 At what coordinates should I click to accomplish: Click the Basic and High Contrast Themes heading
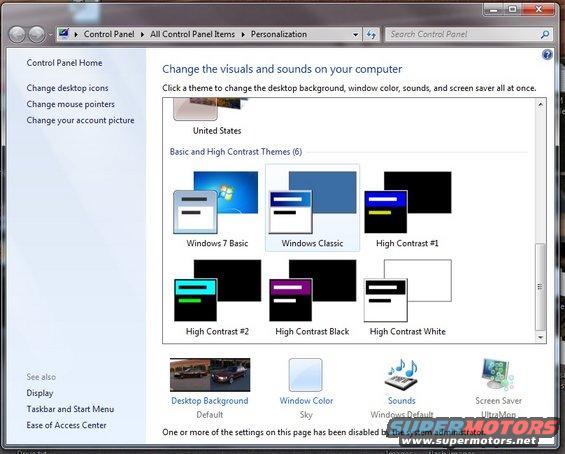pos(236,152)
